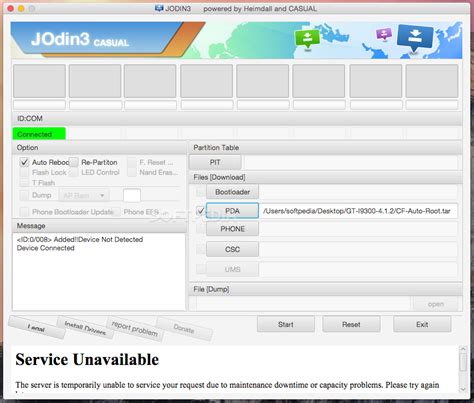Screen dimensions: 474x403
Task: Click the Reset button
Action: (x=351, y=324)
